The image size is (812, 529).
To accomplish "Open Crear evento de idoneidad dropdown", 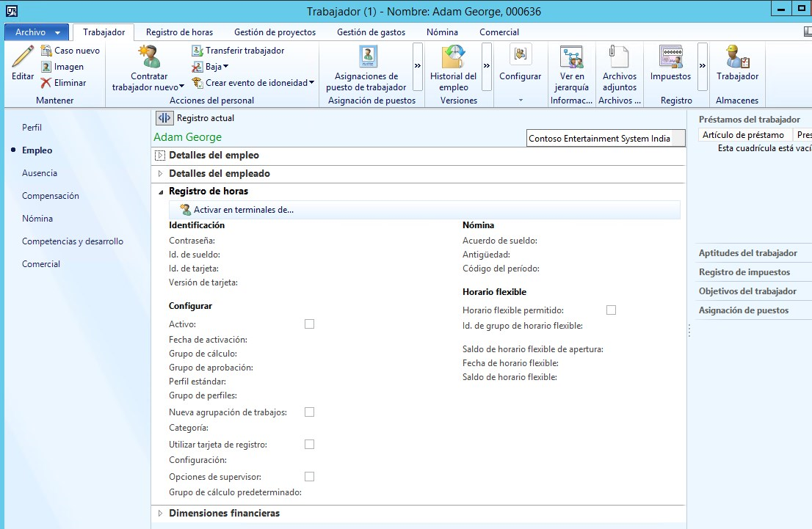I will pos(312,82).
